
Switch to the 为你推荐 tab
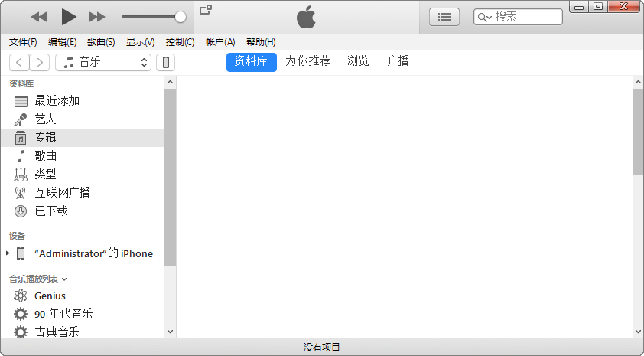click(307, 61)
